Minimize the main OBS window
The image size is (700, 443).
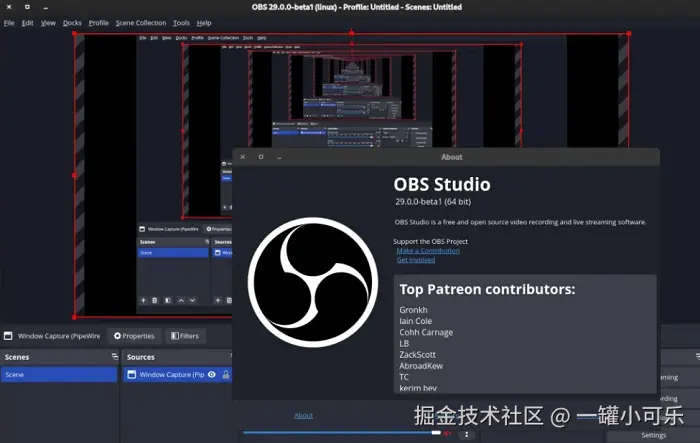tap(46, 7)
